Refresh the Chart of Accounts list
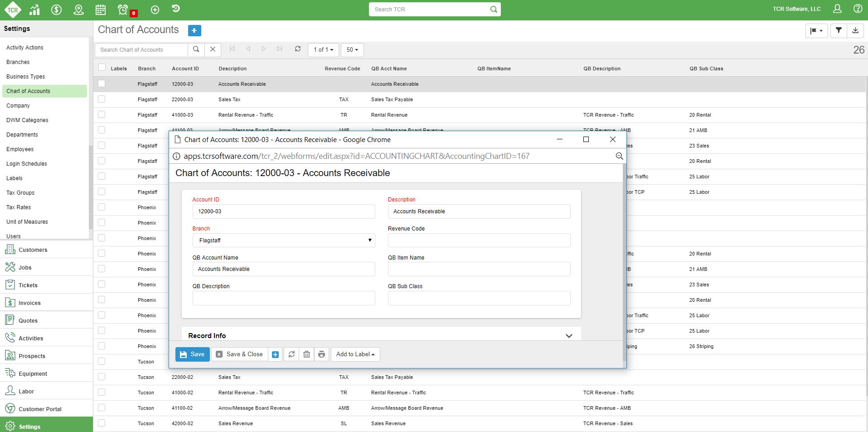Viewport: 868px width, 432px height. click(x=298, y=49)
